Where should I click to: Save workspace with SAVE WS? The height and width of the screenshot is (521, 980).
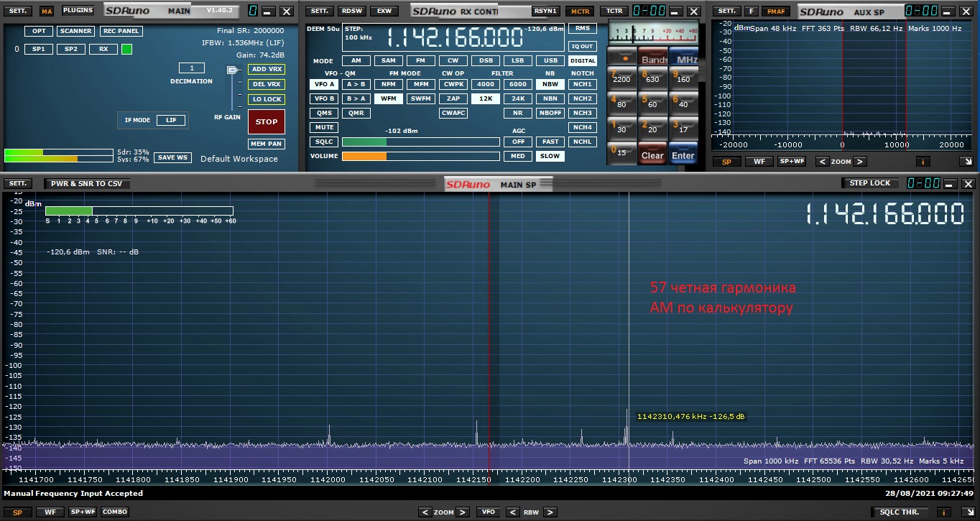pos(172,157)
